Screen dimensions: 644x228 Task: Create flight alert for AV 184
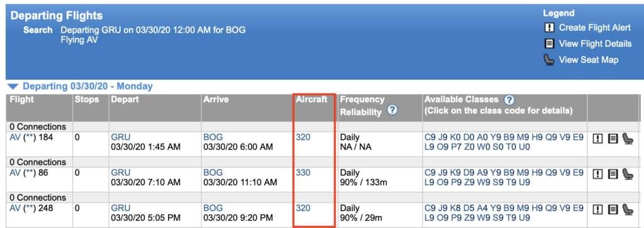click(598, 139)
